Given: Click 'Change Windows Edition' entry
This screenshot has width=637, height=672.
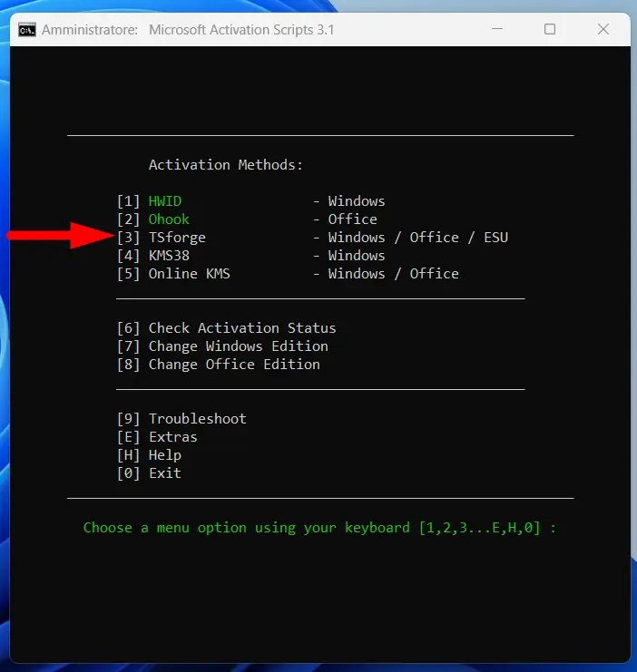Looking at the screenshot, I should [x=238, y=346].
